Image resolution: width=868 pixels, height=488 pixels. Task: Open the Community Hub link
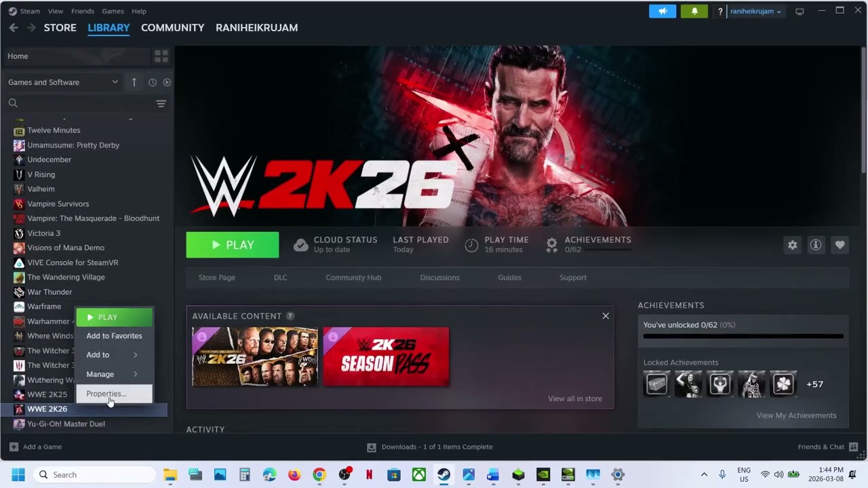pos(353,277)
